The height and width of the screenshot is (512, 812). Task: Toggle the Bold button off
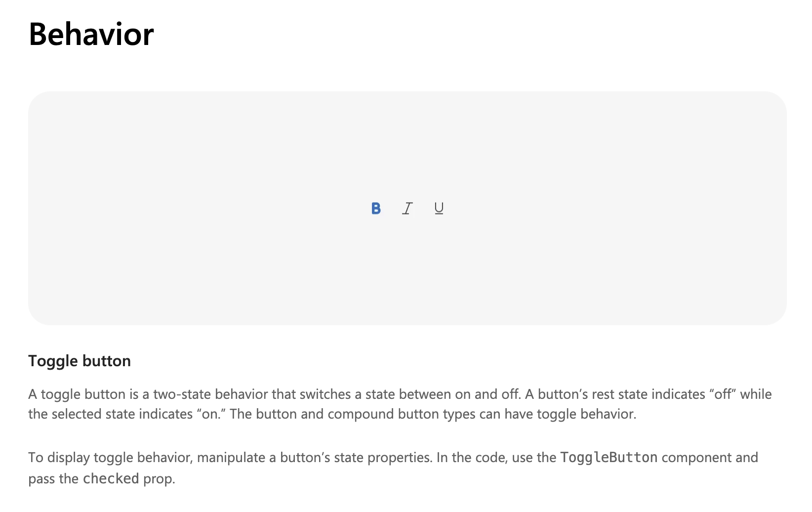pyautogui.click(x=376, y=209)
